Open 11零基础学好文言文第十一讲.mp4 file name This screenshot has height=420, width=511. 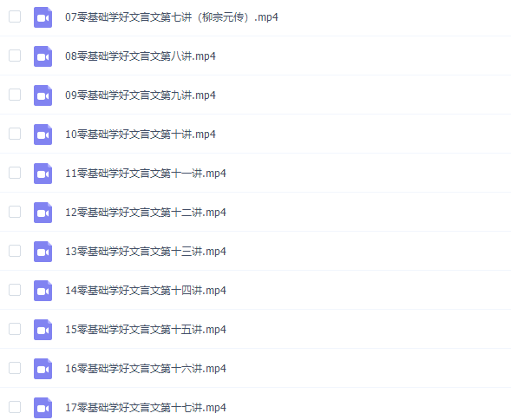146,174
